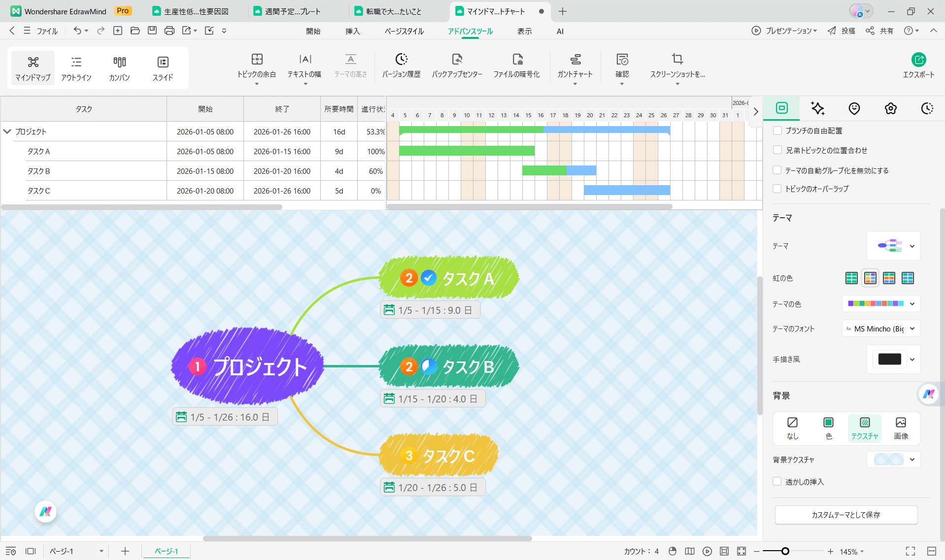Open the MS Mincho font dropdown

point(912,329)
